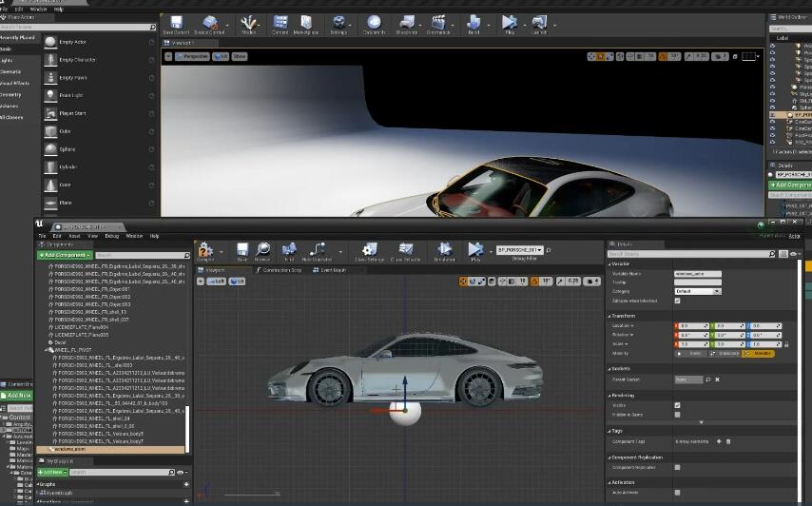812x506 pixels.
Task: Select translate mode in blueprint viewport
Action: coord(463,282)
